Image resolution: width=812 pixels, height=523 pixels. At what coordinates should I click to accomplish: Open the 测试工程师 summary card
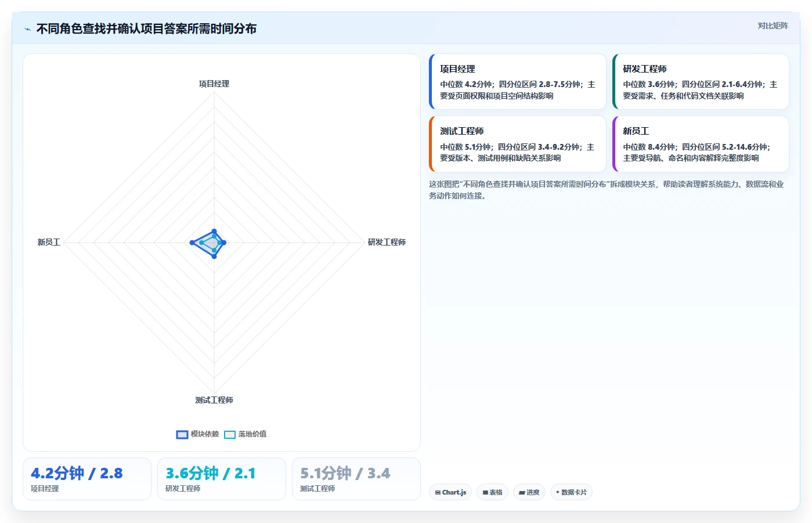point(518,144)
